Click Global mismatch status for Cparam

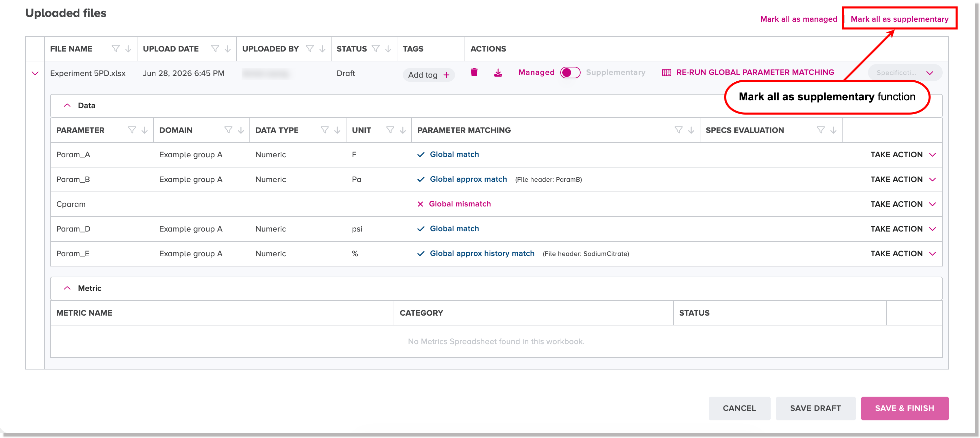459,204
